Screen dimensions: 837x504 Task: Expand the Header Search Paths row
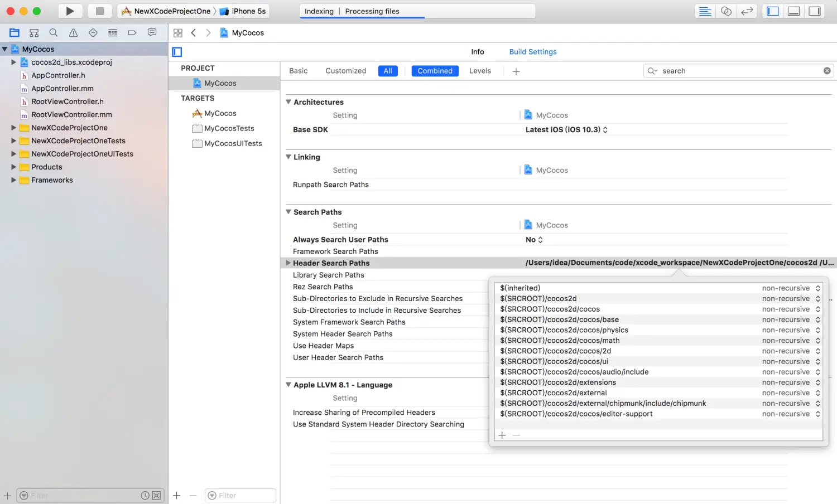[x=288, y=263]
